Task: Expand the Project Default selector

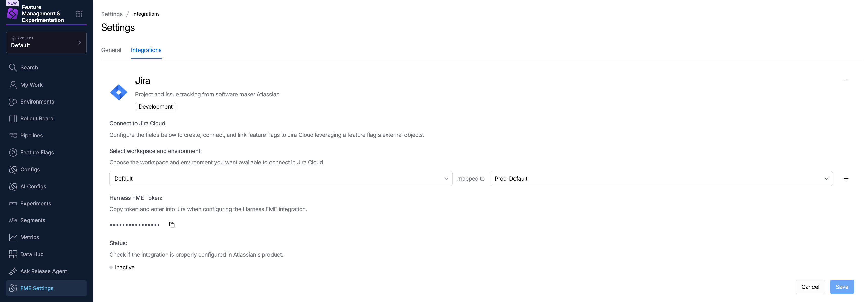Action: tap(46, 42)
